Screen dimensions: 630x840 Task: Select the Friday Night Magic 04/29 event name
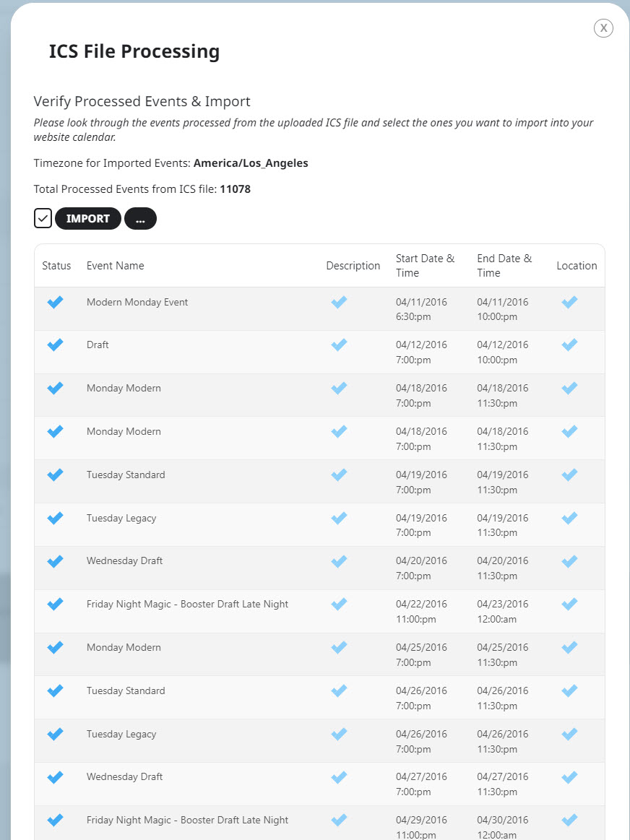[188, 820]
